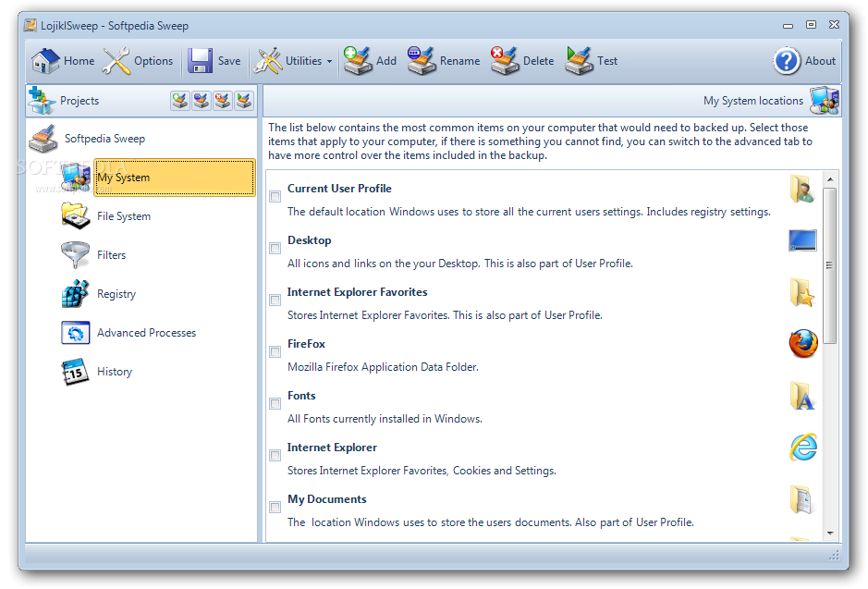Click the scroll down arrow of locations list

click(830, 534)
